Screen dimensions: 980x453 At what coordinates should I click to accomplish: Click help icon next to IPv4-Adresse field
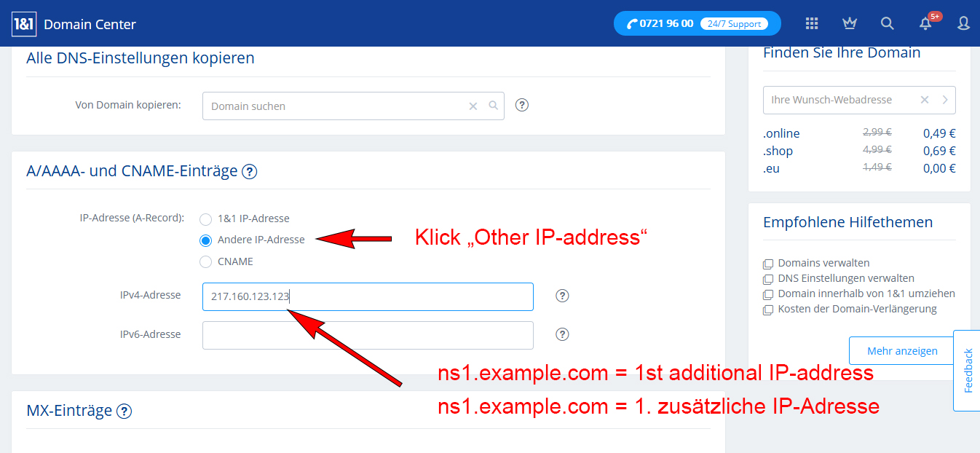pyautogui.click(x=562, y=296)
